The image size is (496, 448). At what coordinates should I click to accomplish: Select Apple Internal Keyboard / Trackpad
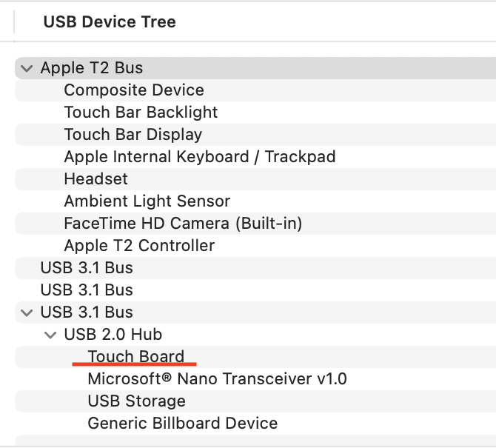[x=200, y=157]
